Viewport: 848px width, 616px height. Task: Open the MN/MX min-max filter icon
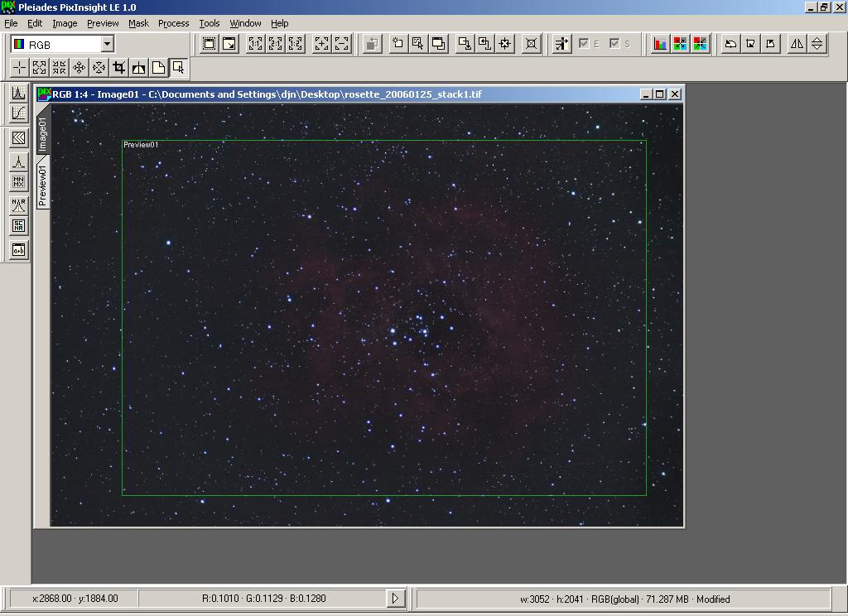point(18,182)
